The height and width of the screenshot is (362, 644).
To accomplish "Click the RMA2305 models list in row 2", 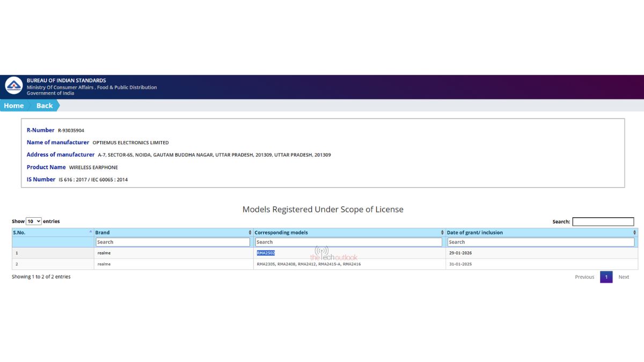I will (309, 264).
